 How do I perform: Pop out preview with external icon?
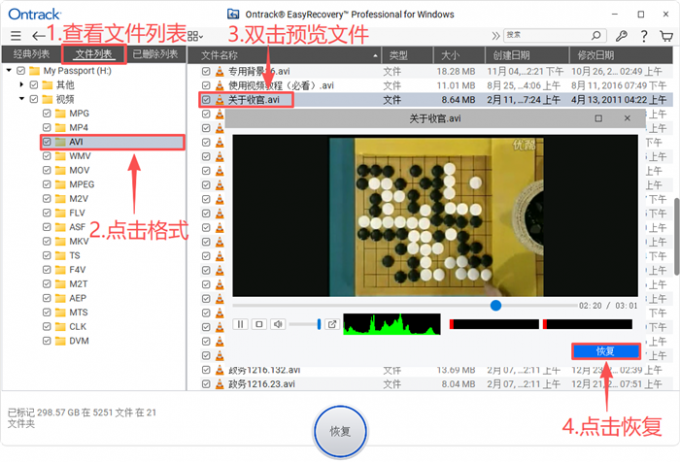click(x=332, y=324)
